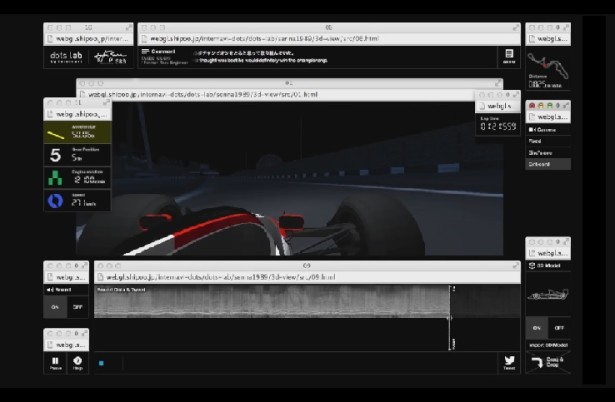
Task: Click the yellow minimize button of camera window
Action: (x=541, y=106)
